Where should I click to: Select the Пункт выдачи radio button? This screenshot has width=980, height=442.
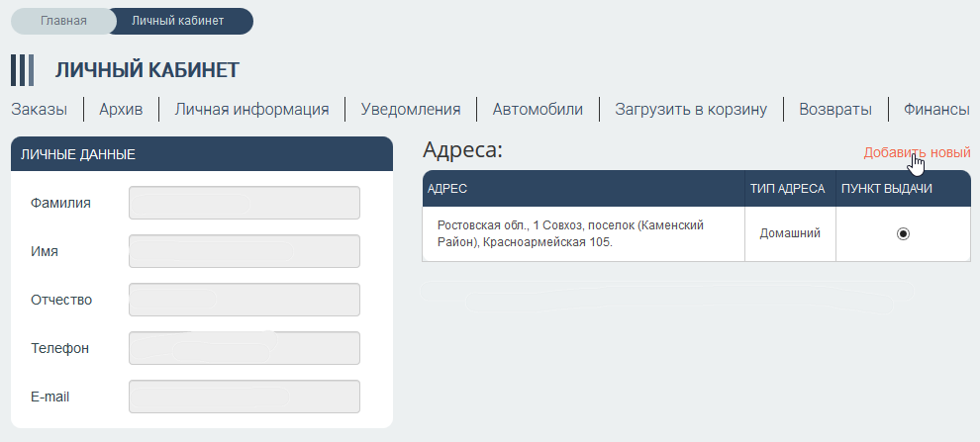point(903,234)
